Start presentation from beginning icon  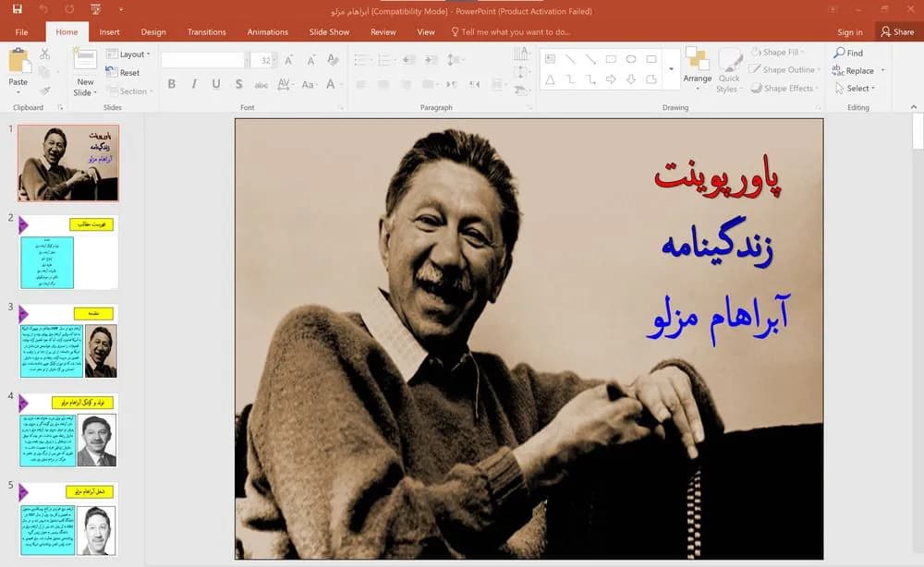(x=95, y=9)
